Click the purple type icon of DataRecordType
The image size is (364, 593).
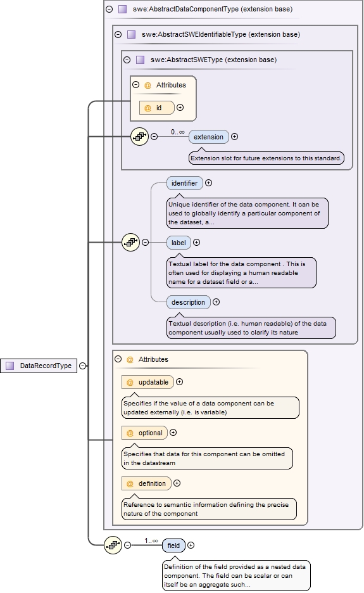click(10, 366)
